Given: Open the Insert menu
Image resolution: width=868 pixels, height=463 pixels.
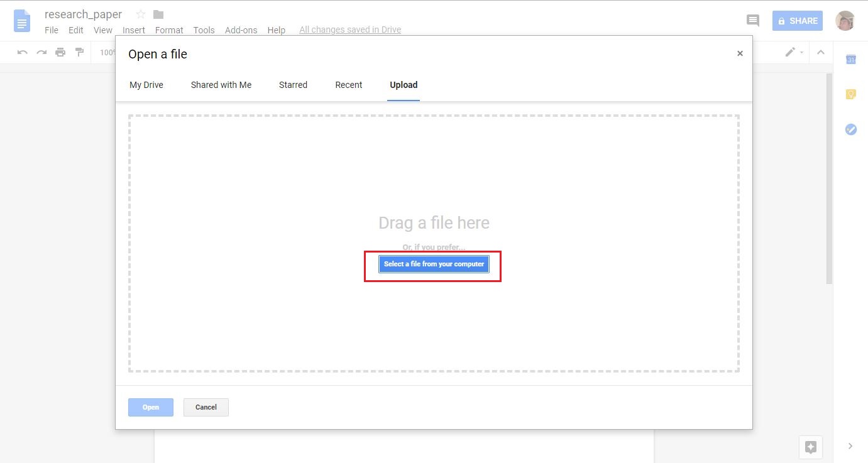Looking at the screenshot, I should pyautogui.click(x=134, y=30).
